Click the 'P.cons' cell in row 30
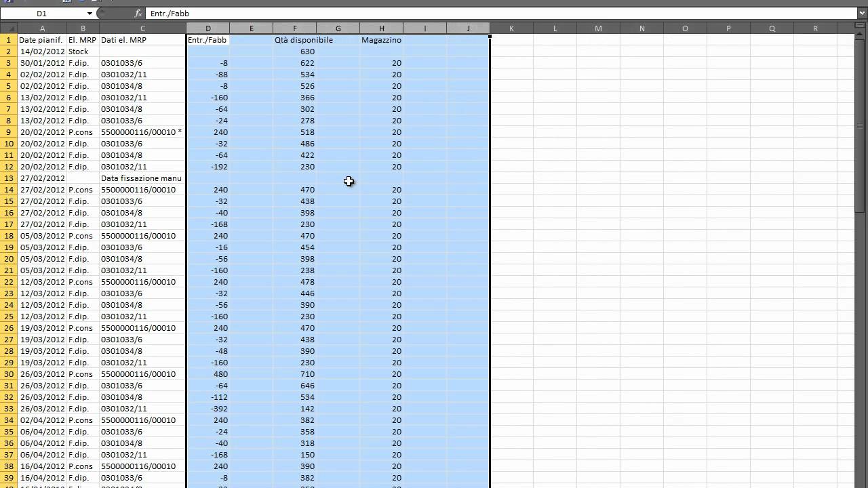The width and height of the screenshot is (868, 488). coord(83,374)
